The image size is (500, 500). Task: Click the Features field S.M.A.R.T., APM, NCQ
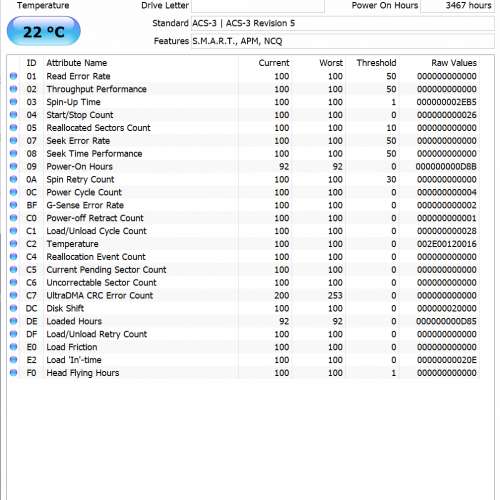coord(343,41)
